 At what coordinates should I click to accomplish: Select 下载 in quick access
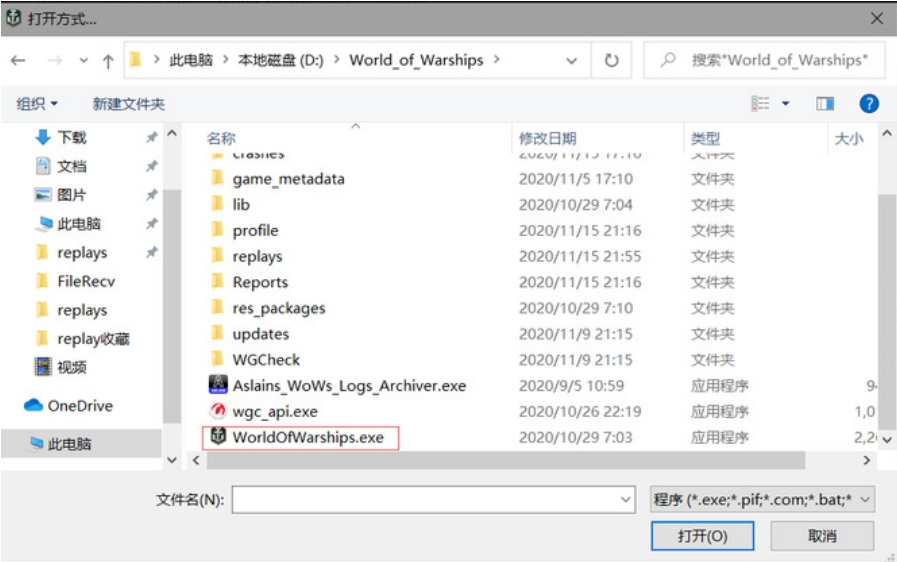point(72,137)
